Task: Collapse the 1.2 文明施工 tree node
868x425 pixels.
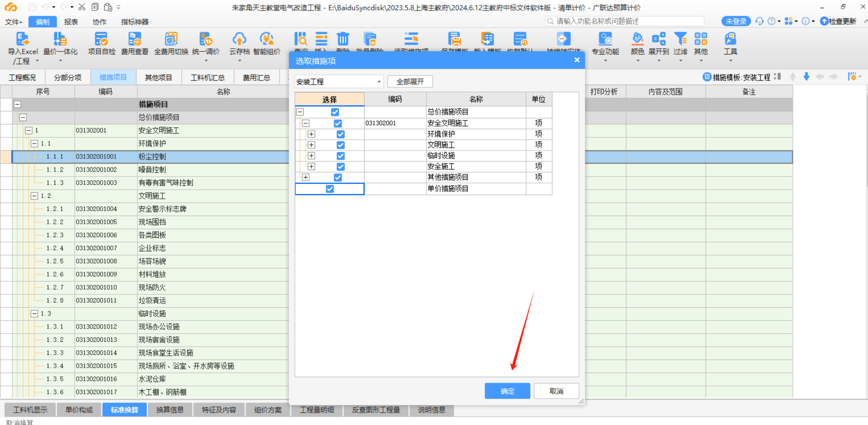Action: click(x=34, y=196)
